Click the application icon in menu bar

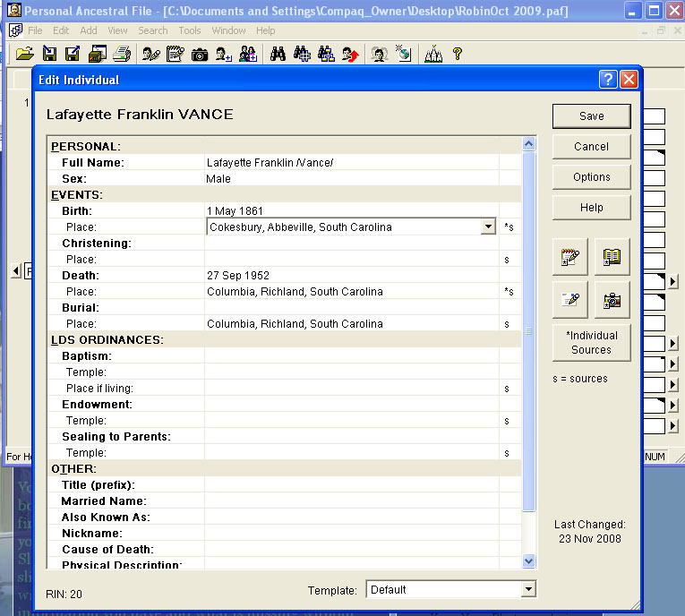click(15, 30)
